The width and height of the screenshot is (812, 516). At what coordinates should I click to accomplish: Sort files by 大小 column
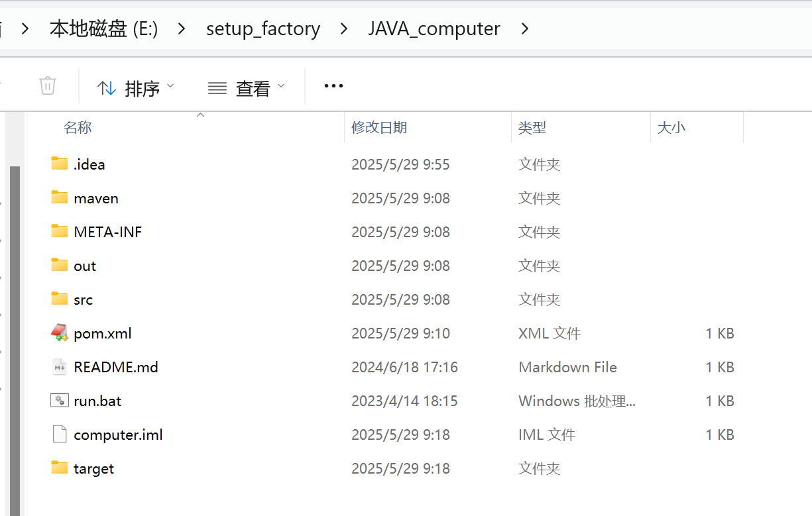coord(671,127)
